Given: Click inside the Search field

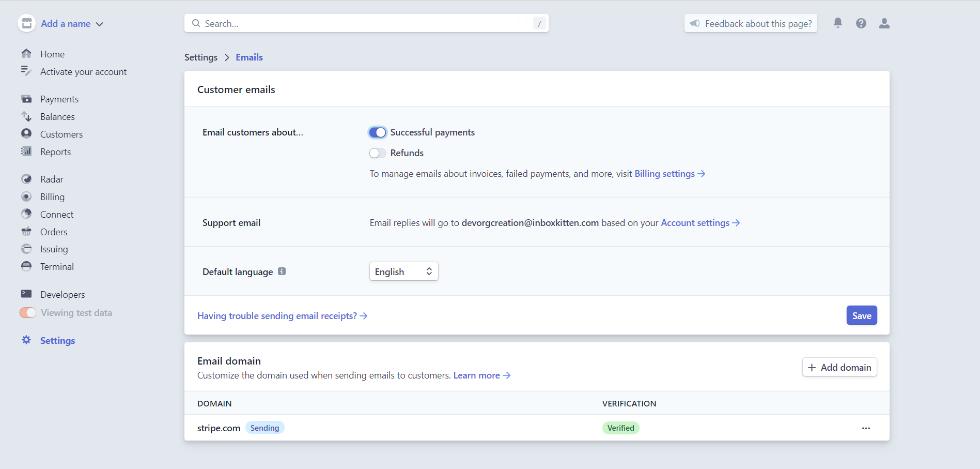Looking at the screenshot, I should [366, 23].
